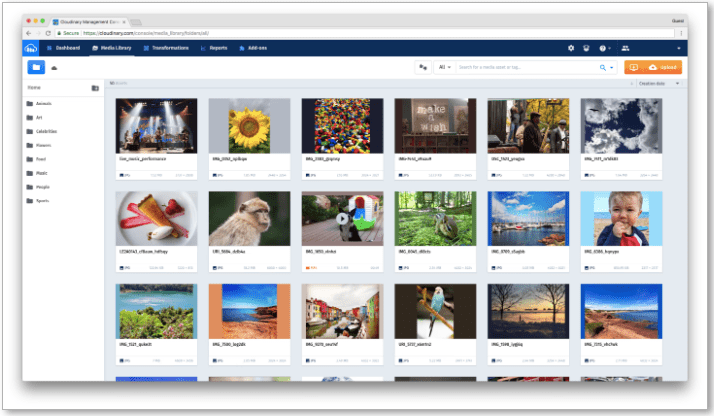Click the Art folder icon
714x416 pixels.
click(x=30, y=118)
